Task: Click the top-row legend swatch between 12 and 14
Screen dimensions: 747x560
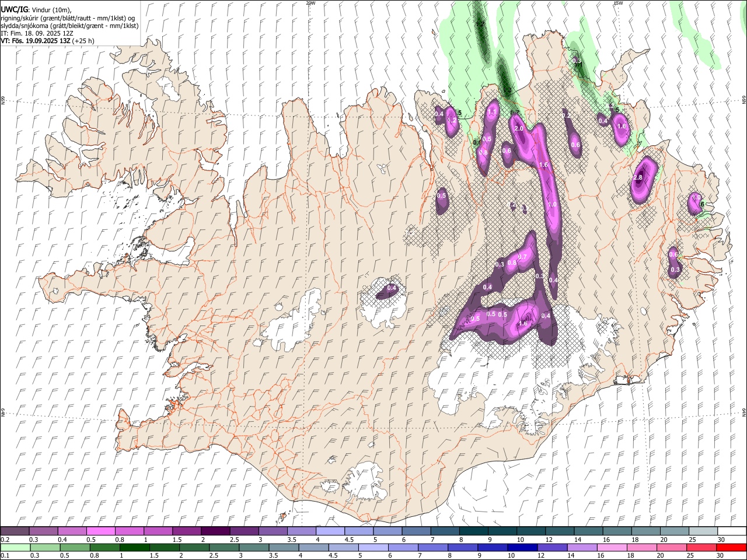Action: (x=559, y=531)
